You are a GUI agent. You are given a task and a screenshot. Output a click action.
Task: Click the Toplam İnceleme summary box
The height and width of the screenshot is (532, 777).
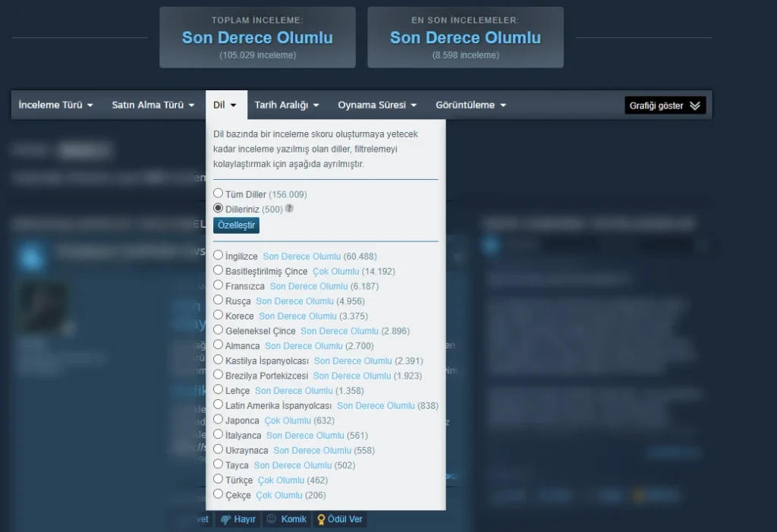pyautogui.click(x=258, y=38)
